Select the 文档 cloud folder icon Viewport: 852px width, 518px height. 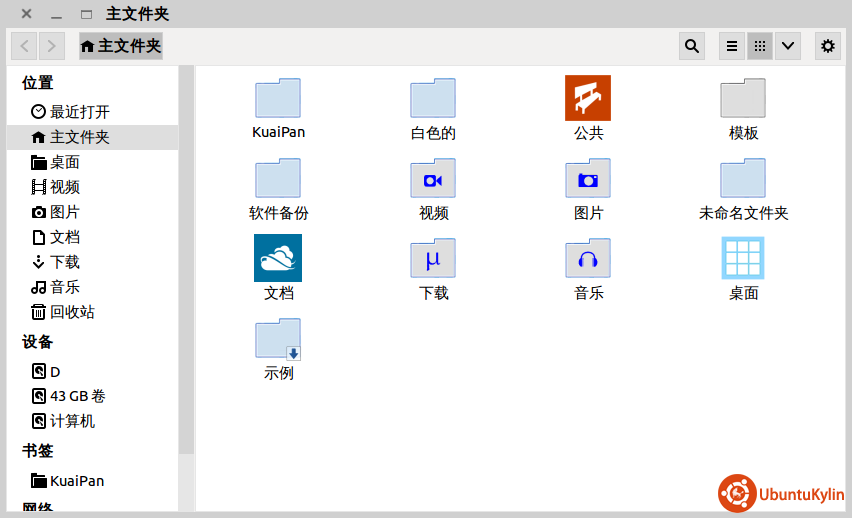[278, 259]
